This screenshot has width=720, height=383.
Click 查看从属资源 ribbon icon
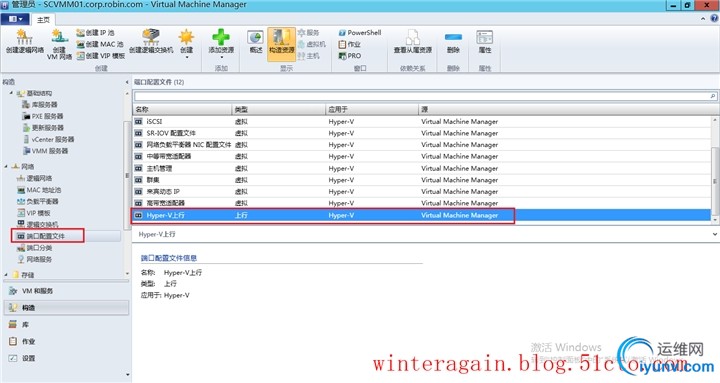(x=412, y=41)
